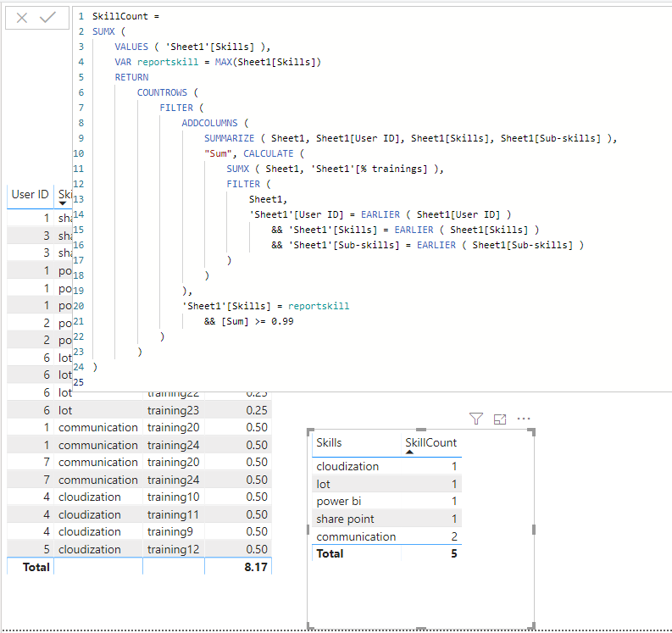Activate the Focus mode icon on the visual

(500, 419)
